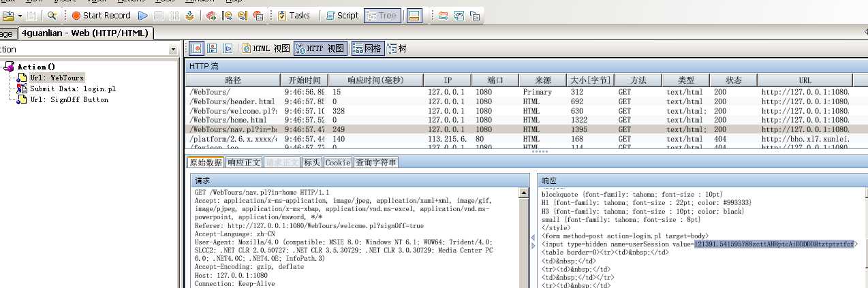Click the pause replay icon in the toolbar

(173, 15)
